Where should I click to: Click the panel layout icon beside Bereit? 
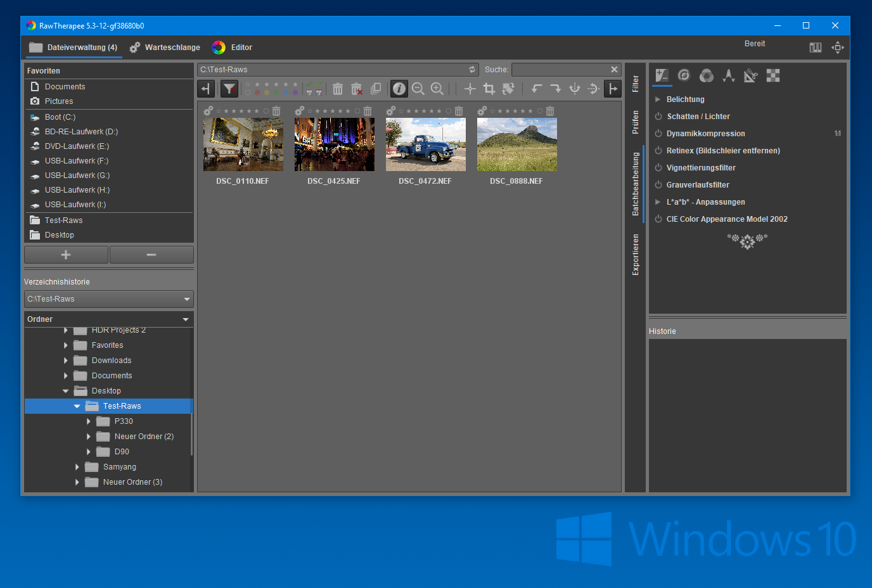816,48
